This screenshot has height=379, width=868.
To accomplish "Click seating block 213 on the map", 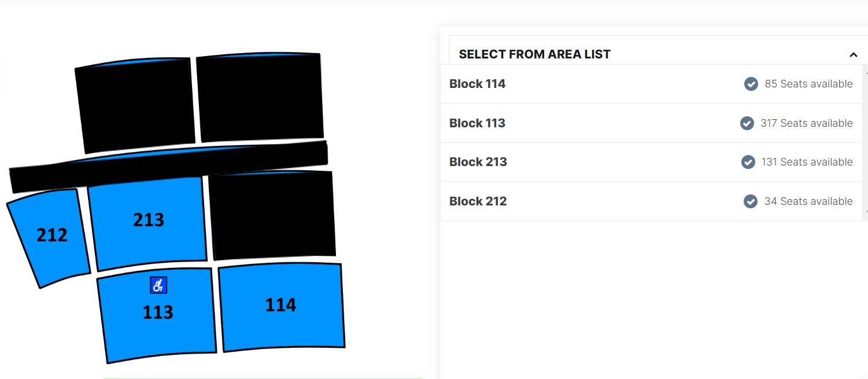I will coord(148,223).
